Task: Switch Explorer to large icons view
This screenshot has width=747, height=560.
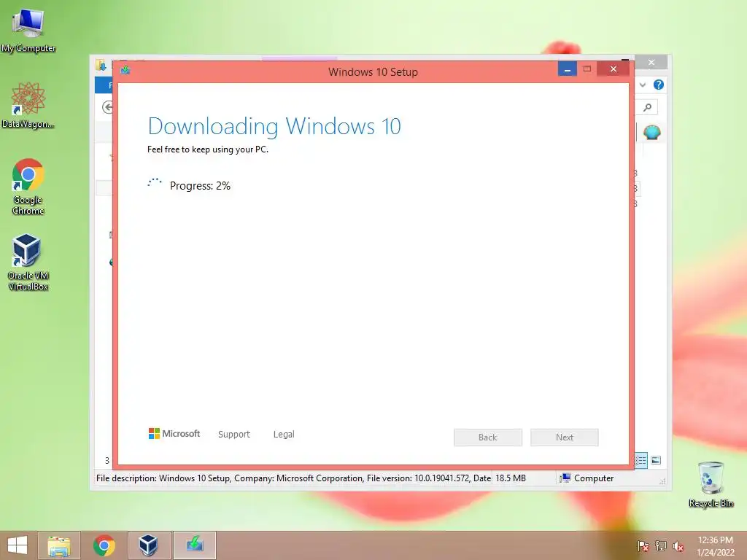Action: click(x=656, y=460)
